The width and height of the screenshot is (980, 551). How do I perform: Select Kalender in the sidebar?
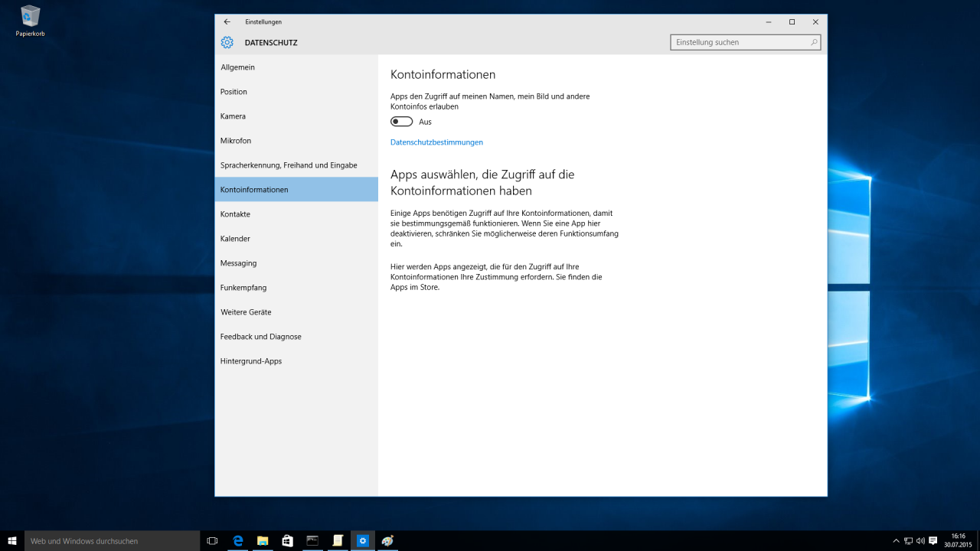pyautogui.click(x=296, y=239)
